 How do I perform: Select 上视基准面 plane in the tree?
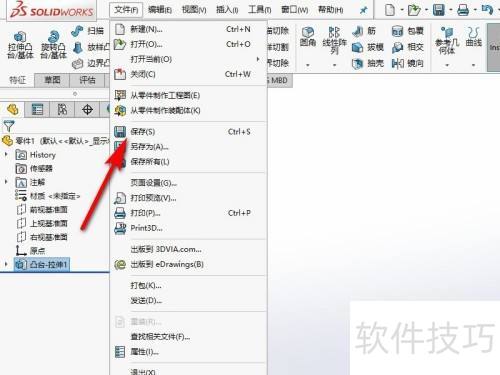click(x=42, y=223)
